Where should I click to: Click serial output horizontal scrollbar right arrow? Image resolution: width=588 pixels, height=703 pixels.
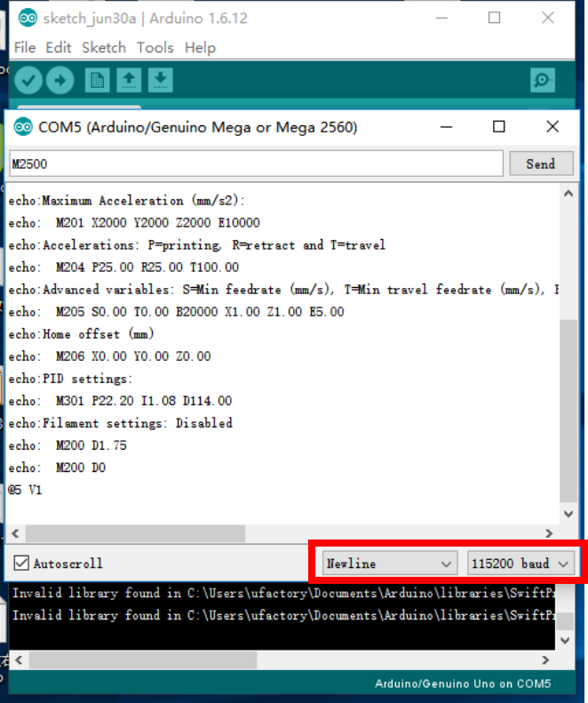click(x=549, y=533)
